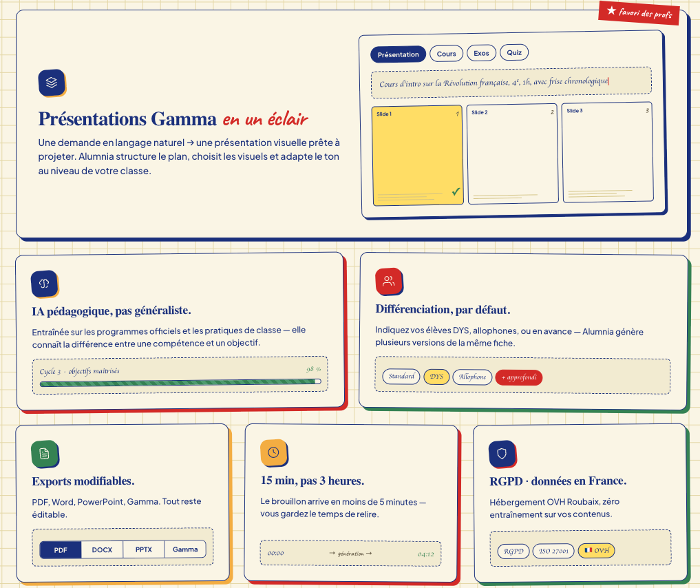Screen dimensions: 700x588
Task: Click the red 'en un éclair' text
Action: [265, 119]
